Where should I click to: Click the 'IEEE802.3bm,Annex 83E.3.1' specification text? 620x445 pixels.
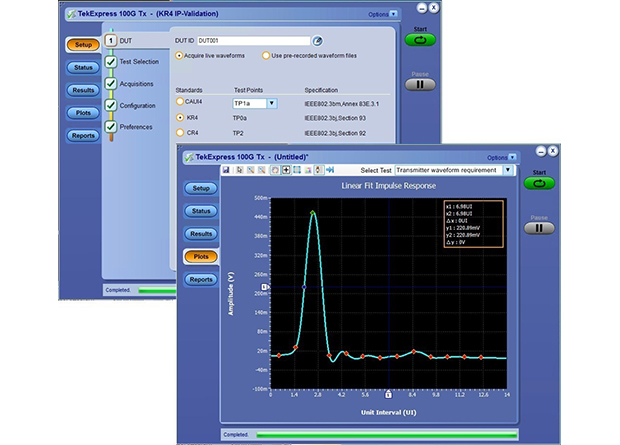(x=342, y=104)
